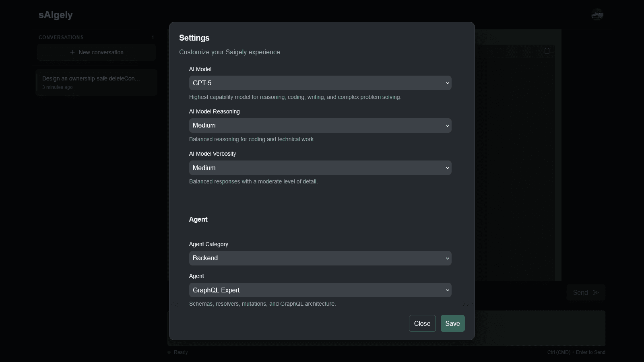Click the Send button in the chat
The image size is (644, 362).
[586, 292]
